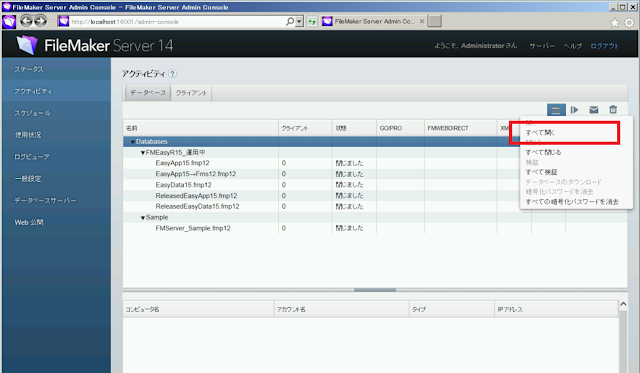This screenshot has width=640, height=373.
Task: Click the ログアウト link
Action: pyautogui.click(x=604, y=46)
